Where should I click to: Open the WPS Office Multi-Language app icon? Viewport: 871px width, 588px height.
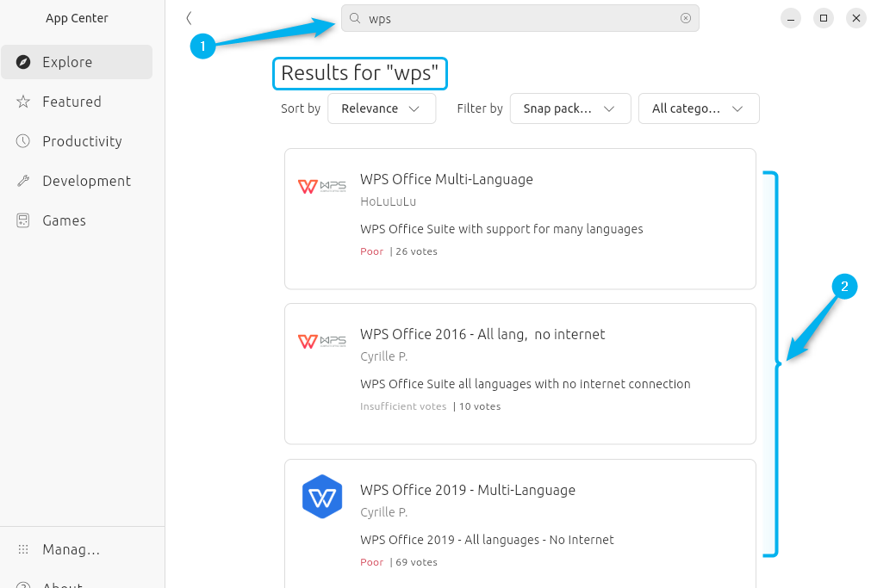coord(321,185)
